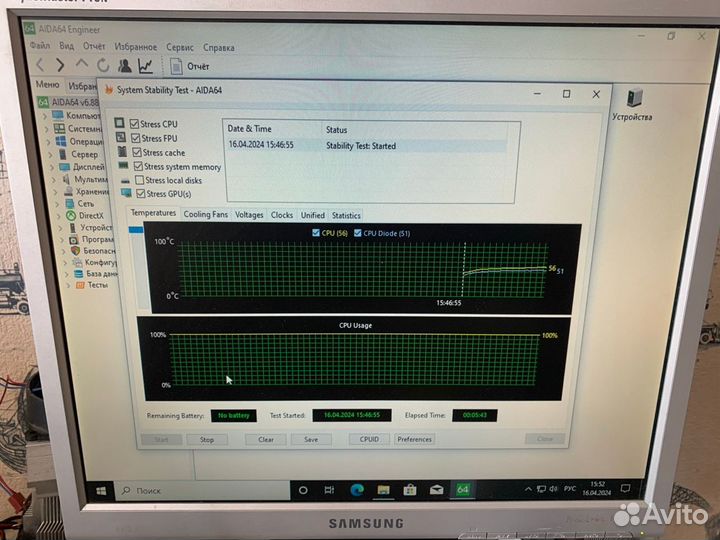This screenshot has height=540, width=720.
Task: Uncheck the Stress CPU checkbox
Action: pos(136,125)
